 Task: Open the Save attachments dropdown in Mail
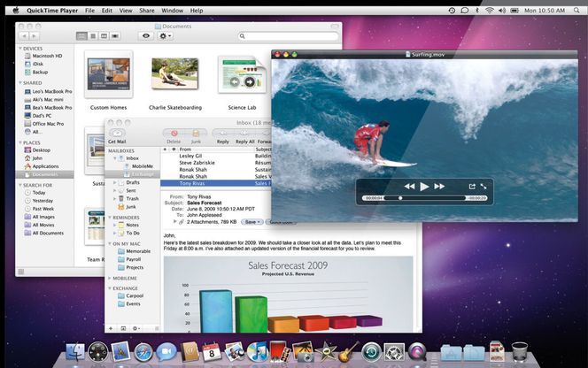tap(252, 222)
